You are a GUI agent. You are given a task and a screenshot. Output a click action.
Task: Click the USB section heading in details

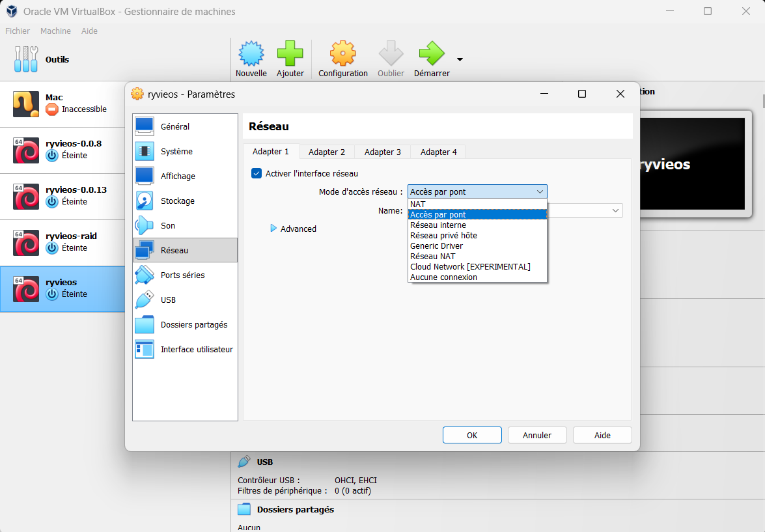click(265, 462)
